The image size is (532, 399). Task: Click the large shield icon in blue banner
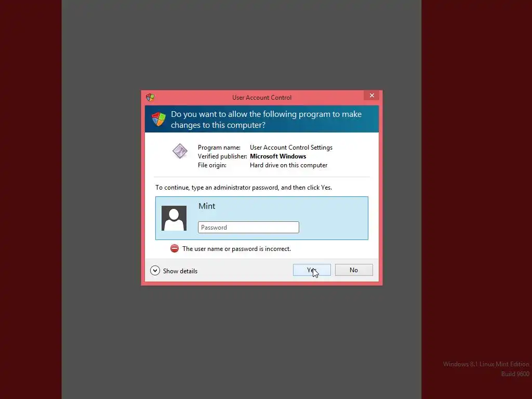pyautogui.click(x=158, y=119)
